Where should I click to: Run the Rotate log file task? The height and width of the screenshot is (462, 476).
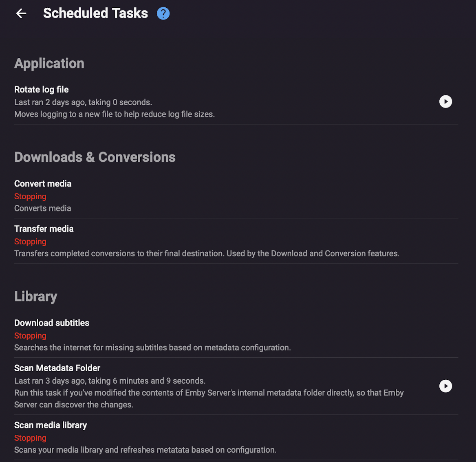(445, 101)
